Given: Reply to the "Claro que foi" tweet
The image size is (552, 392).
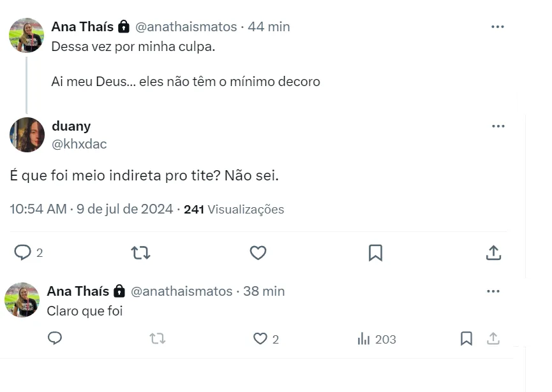Looking at the screenshot, I should point(55,338).
